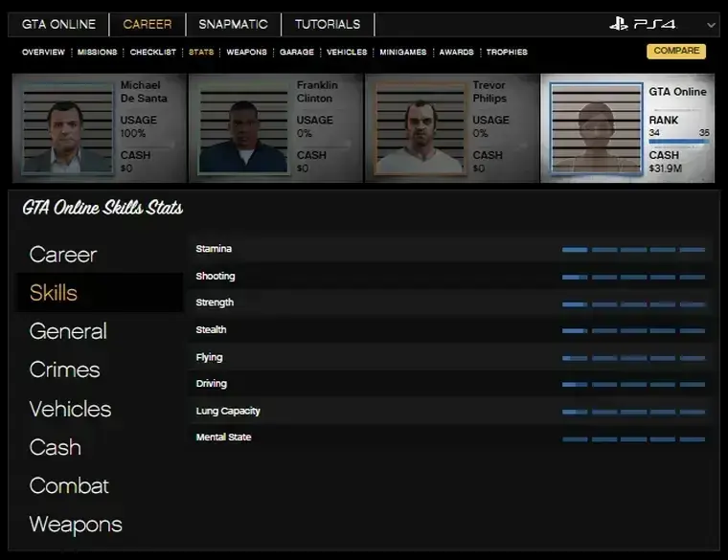Click the PlayStation logo icon
The width and height of the screenshot is (728, 560).
619,24
